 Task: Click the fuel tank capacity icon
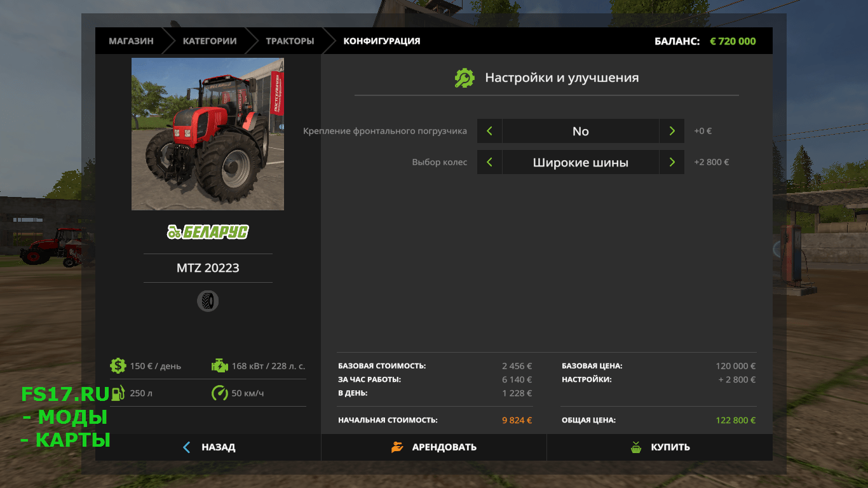point(118,393)
